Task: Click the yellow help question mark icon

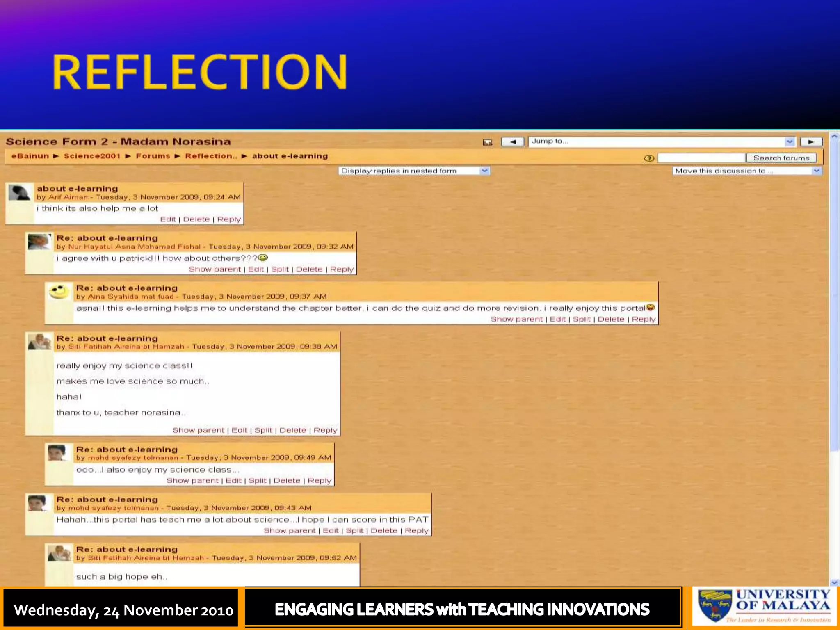Action: pyautogui.click(x=649, y=158)
